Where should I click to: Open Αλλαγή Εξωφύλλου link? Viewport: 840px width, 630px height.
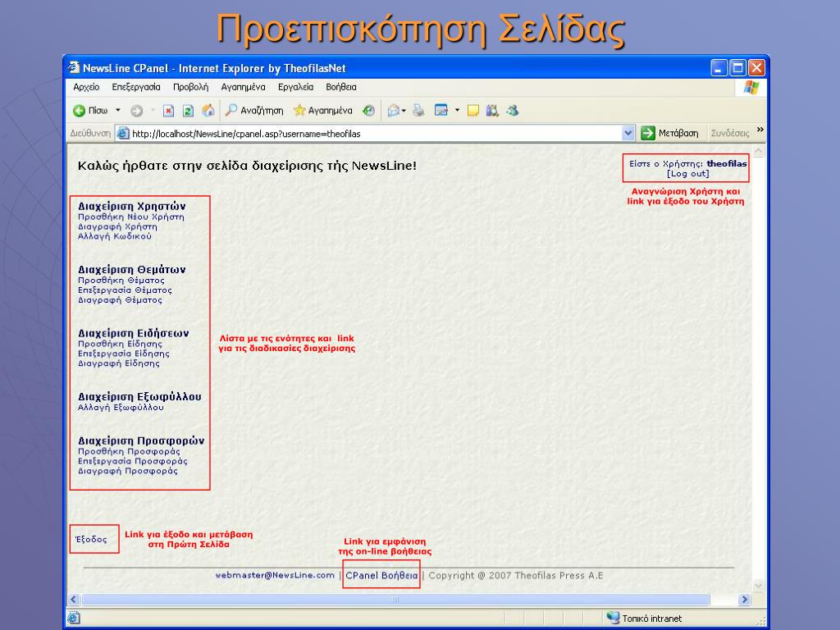(x=121, y=407)
